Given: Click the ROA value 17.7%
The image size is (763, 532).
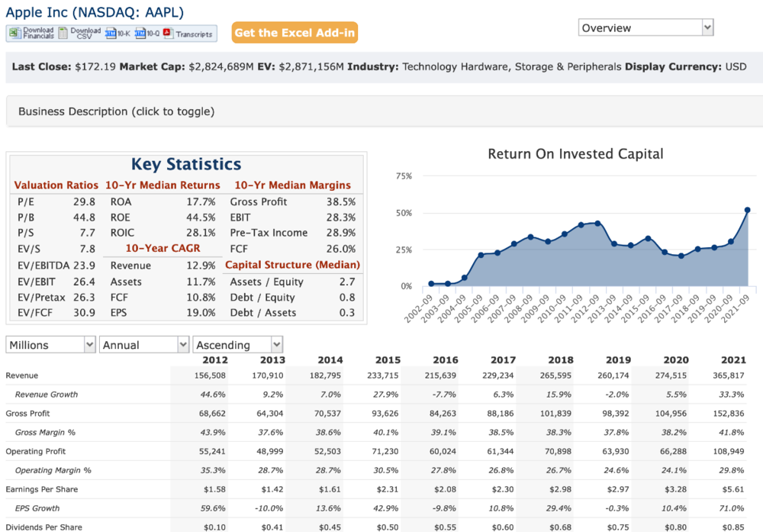Looking at the screenshot, I should (x=201, y=202).
